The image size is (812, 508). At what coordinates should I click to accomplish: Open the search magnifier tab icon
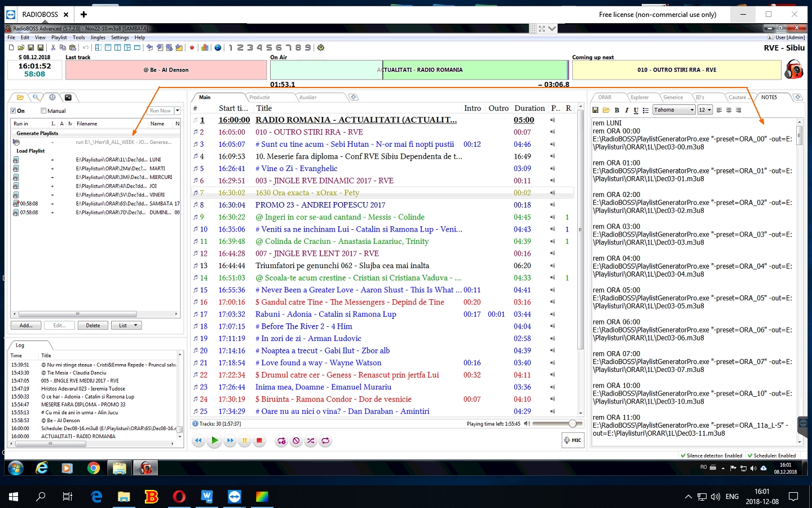click(x=36, y=97)
